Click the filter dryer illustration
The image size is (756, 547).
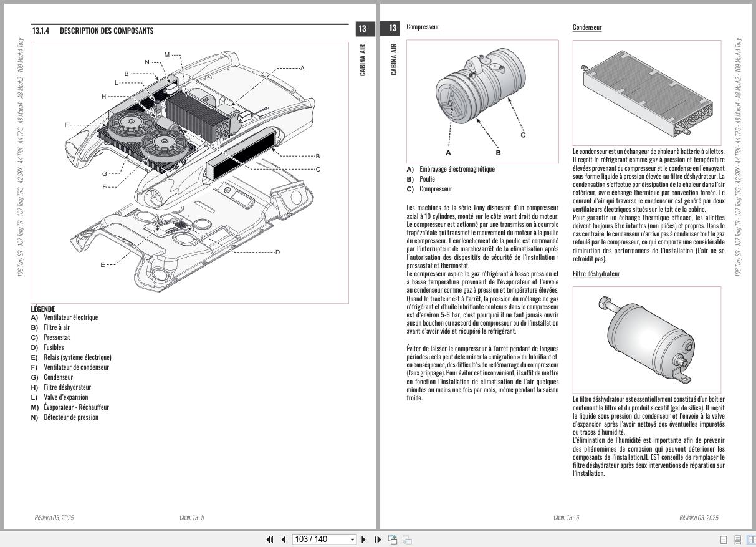(647, 340)
